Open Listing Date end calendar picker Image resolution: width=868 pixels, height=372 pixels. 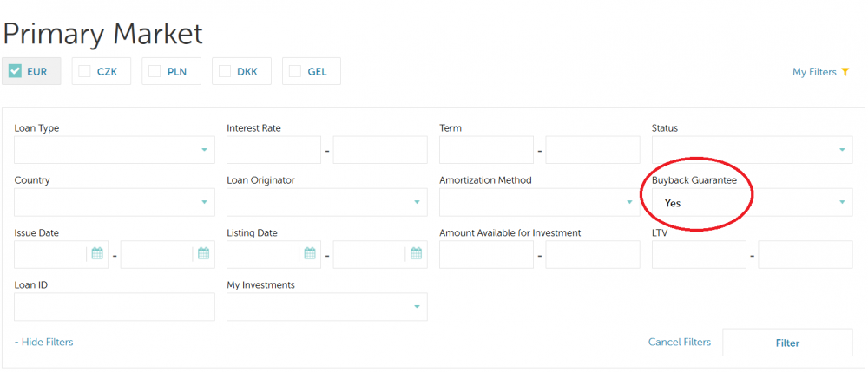(416, 254)
